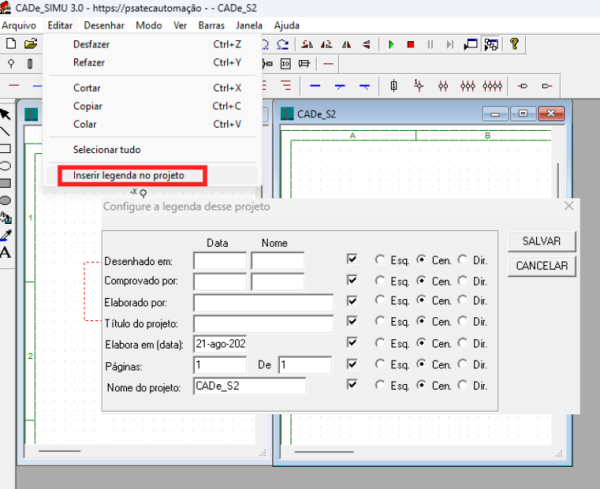This screenshot has width=600, height=489.
Task: Maximize the CADe_S2 child window
Action: (x=523, y=114)
